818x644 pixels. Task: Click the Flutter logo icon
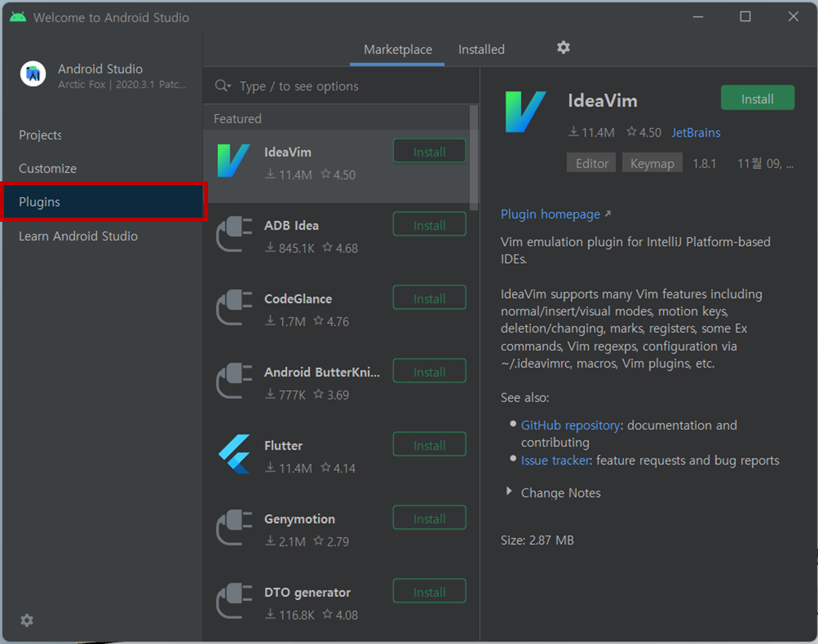[x=234, y=454]
